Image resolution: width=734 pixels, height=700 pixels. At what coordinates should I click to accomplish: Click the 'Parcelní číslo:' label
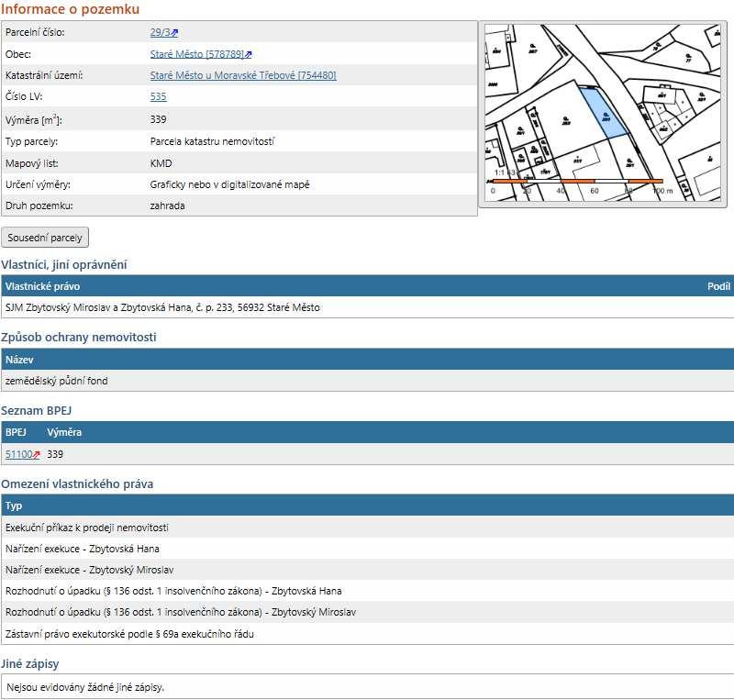point(35,32)
